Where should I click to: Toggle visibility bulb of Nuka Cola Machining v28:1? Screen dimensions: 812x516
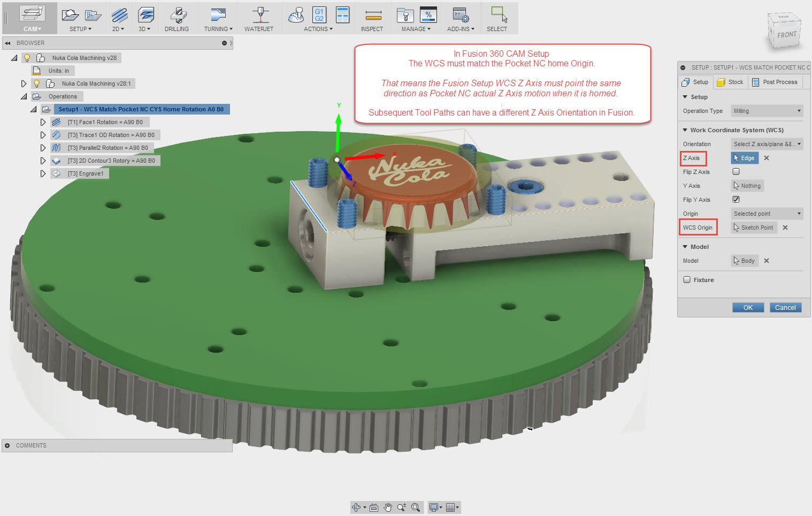(x=37, y=84)
